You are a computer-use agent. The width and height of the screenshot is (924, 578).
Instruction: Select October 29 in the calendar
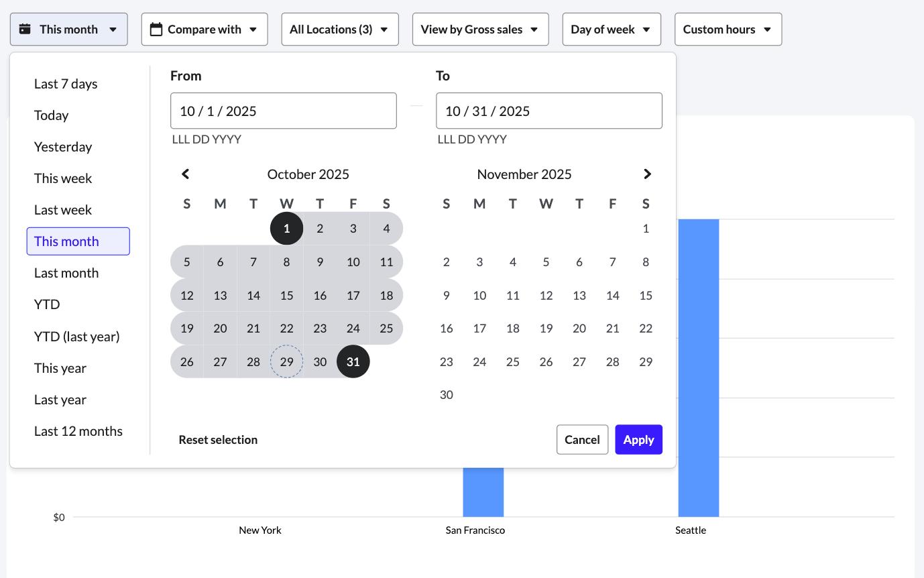tap(286, 361)
